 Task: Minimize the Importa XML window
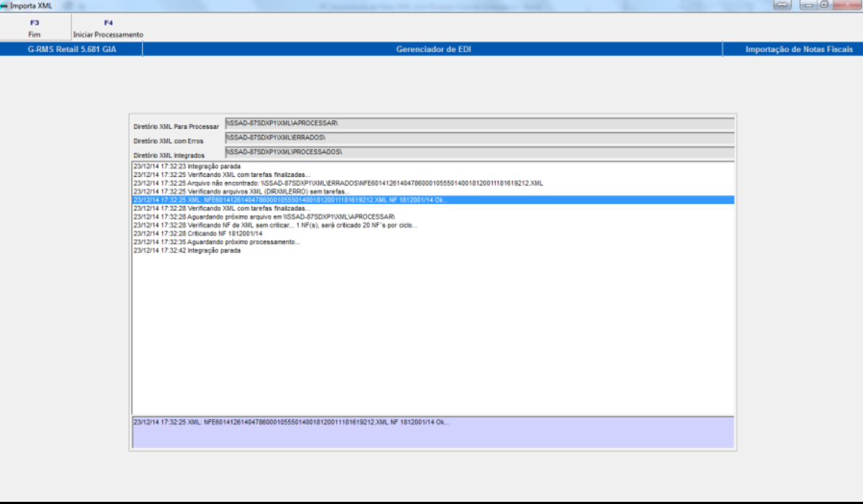coord(808,5)
